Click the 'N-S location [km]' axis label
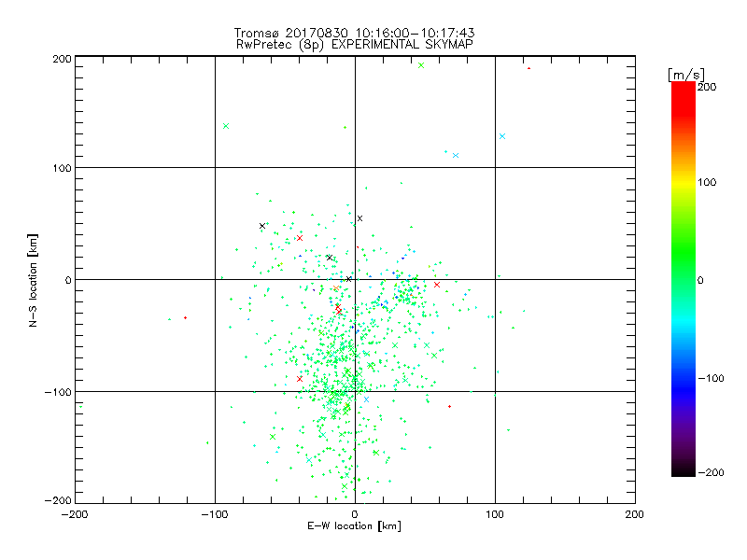This screenshot has height=560, width=747. pos(33,281)
